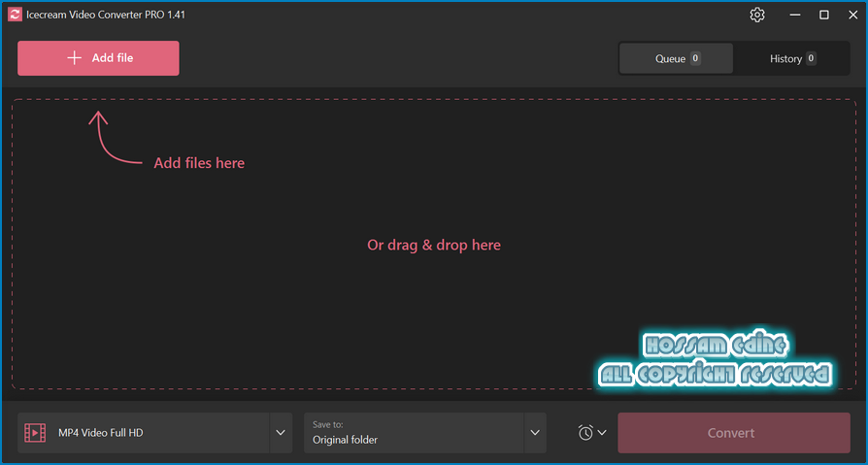Image resolution: width=868 pixels, height=465 pixels.
Task: Click the Add file button
Action: coord(98,58)
